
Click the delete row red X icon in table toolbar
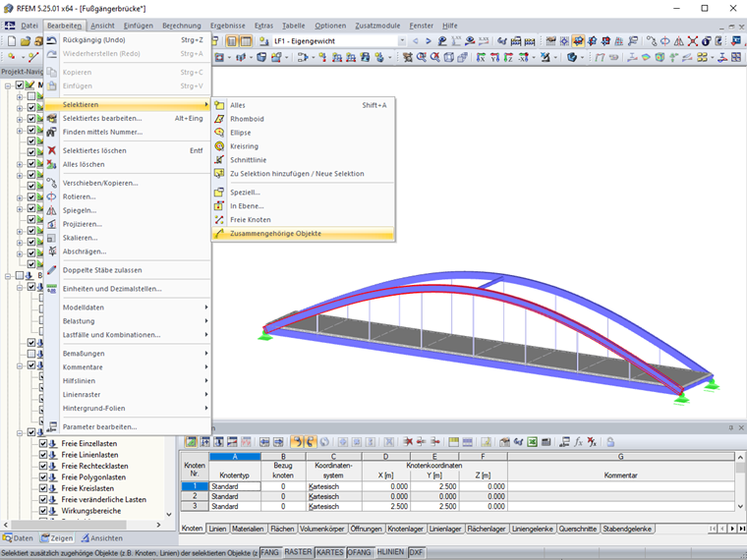pyautogui.click(x=408, y=442)
